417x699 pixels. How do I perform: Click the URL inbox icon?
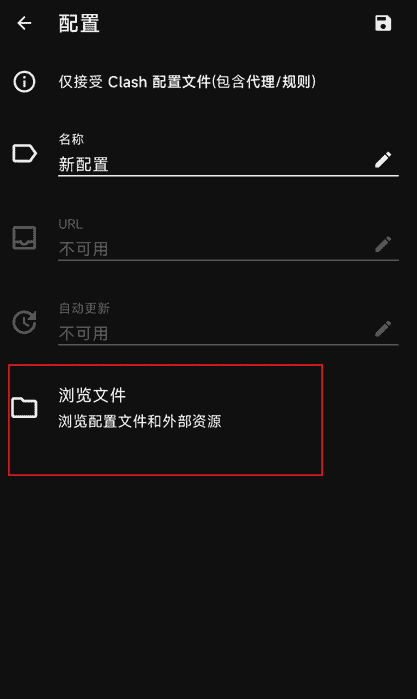[24, 238]
